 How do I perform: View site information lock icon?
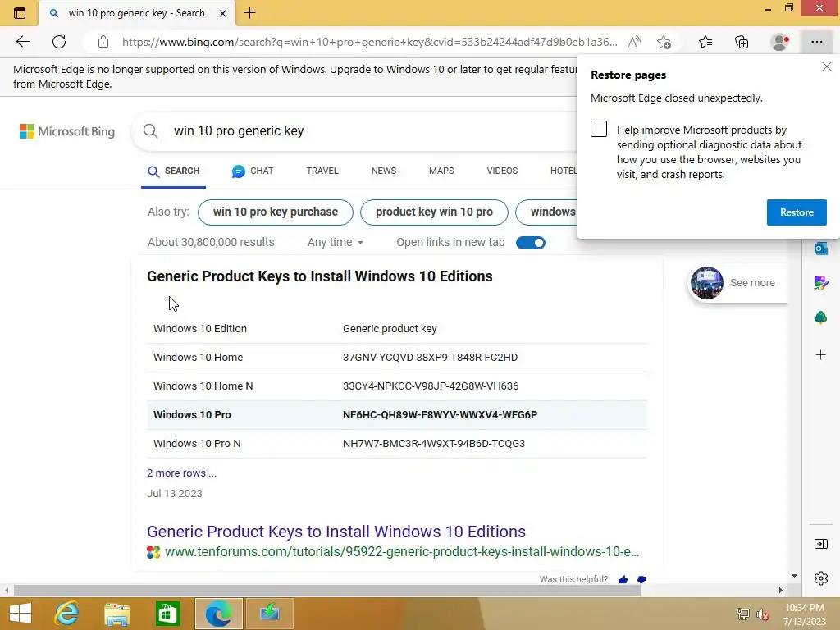click(x=103, y=42)
